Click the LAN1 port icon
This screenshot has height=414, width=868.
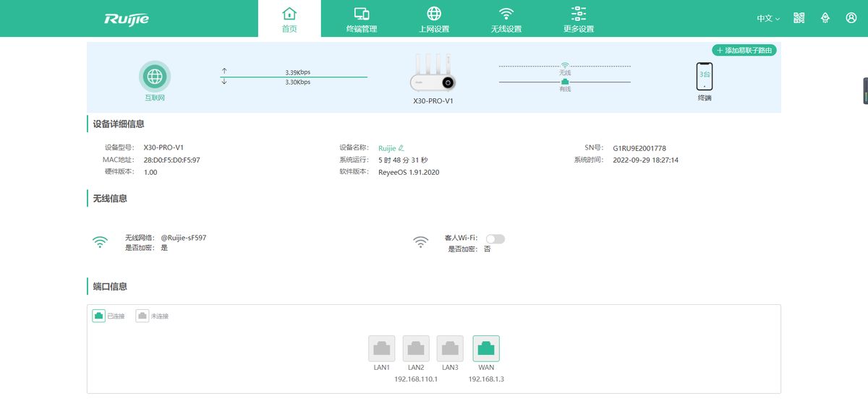pos(382,349)
